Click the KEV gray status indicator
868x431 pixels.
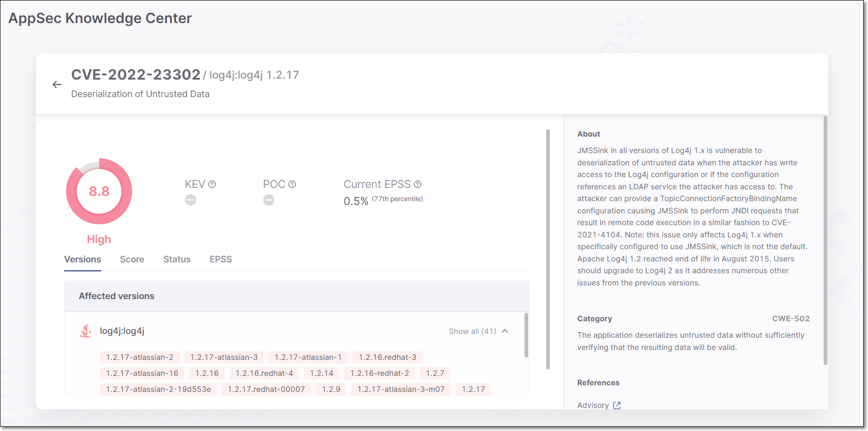pyautogui.click(x=190, y=200)
